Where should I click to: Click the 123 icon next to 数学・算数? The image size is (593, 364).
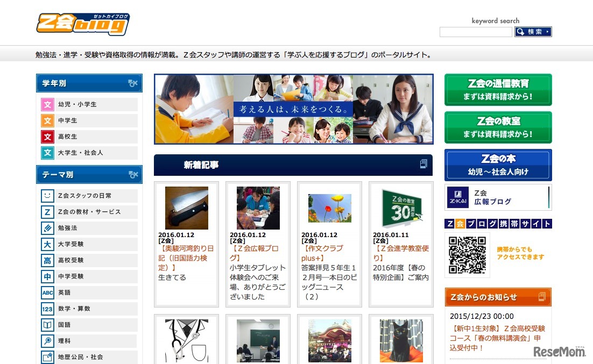click(x=47, y=309)
